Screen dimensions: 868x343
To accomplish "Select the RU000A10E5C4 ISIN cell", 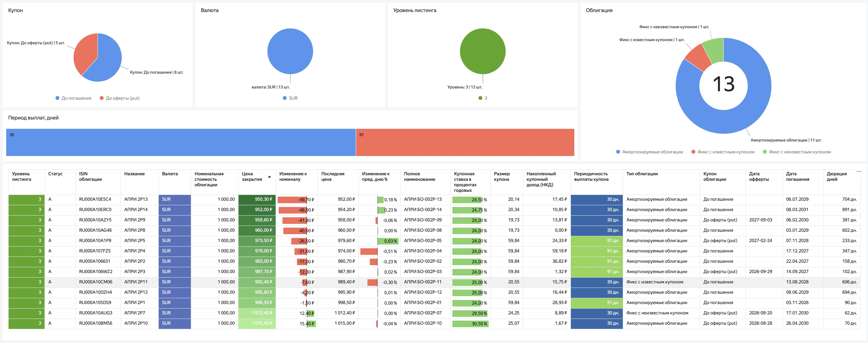I will click(95, 199).
